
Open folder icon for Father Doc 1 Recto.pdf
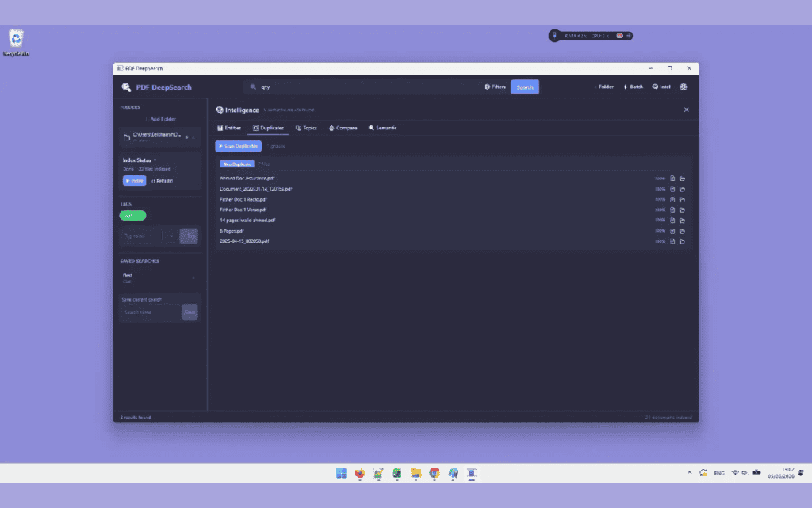pos(682,199)
